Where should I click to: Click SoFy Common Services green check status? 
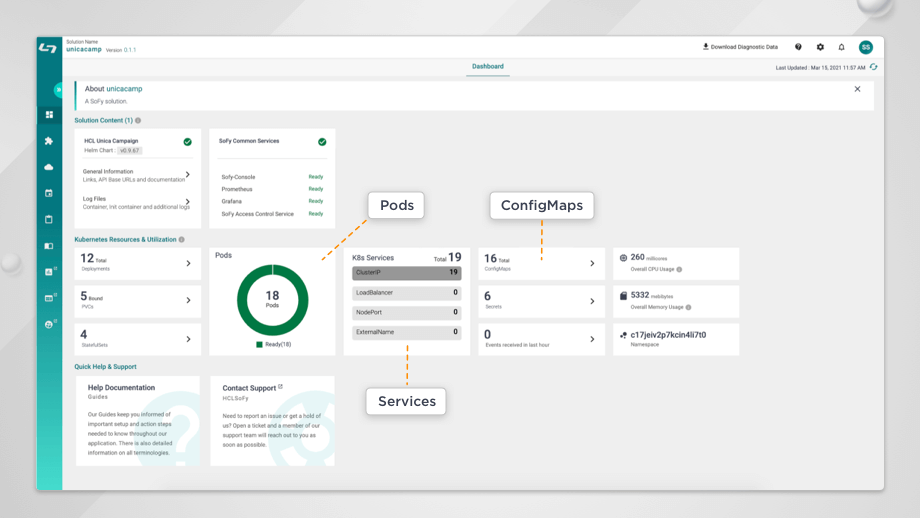[322, 142]
